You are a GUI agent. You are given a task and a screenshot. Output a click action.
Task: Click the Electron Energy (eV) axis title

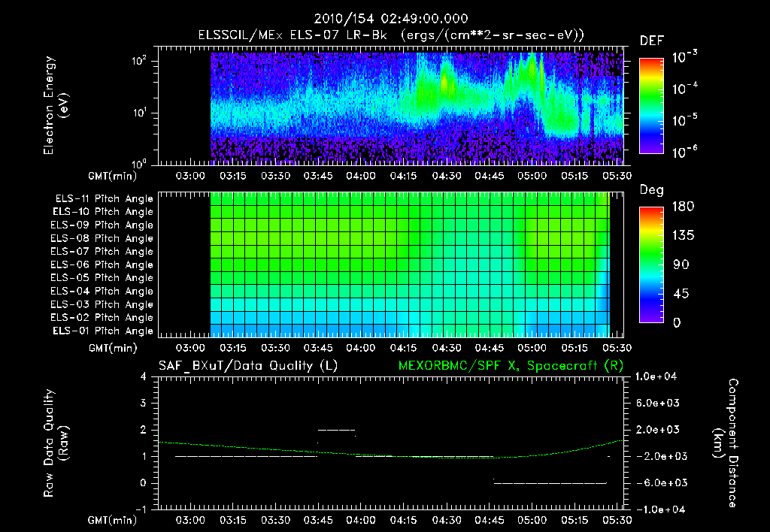pyautogui.click(x=56, y=105)
